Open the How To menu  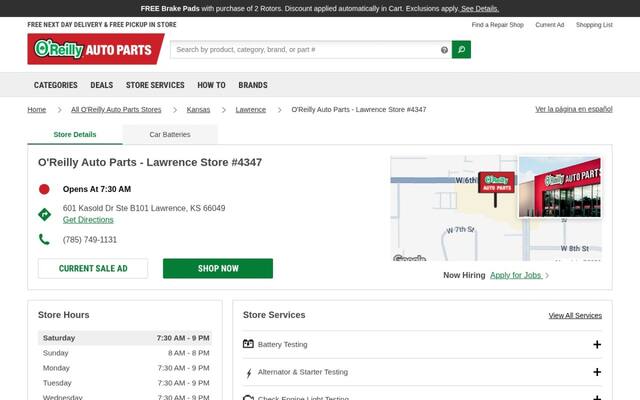(x=211, y=85)
